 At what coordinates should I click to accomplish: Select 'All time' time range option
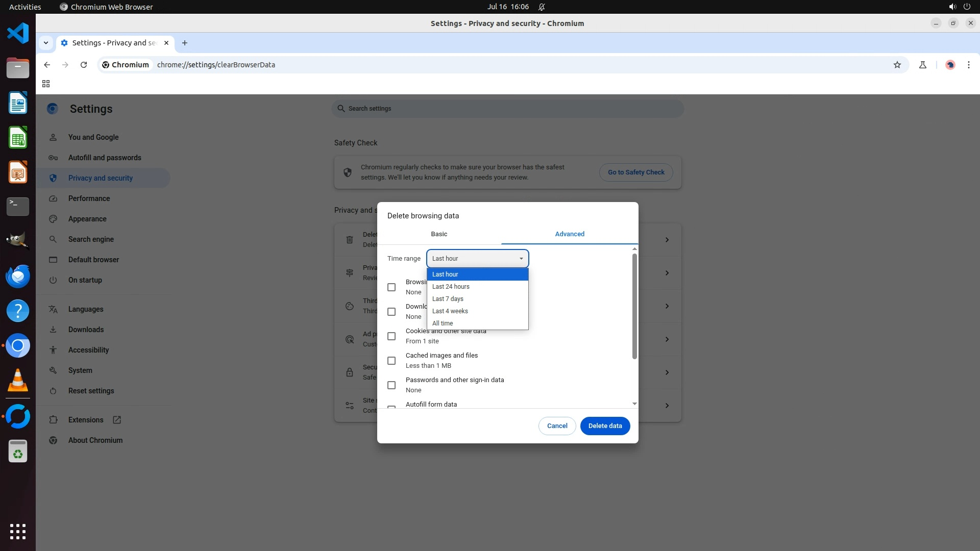(443, 323)
